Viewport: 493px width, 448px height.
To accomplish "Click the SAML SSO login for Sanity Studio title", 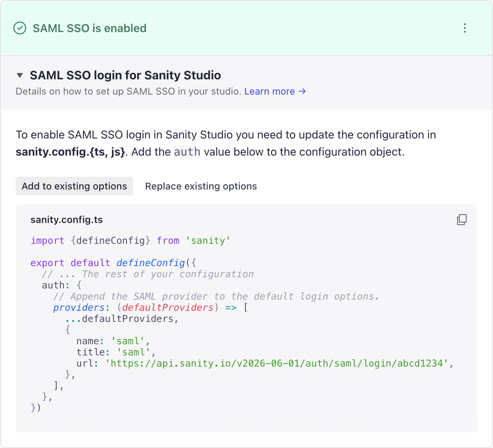I will [125, 75].
